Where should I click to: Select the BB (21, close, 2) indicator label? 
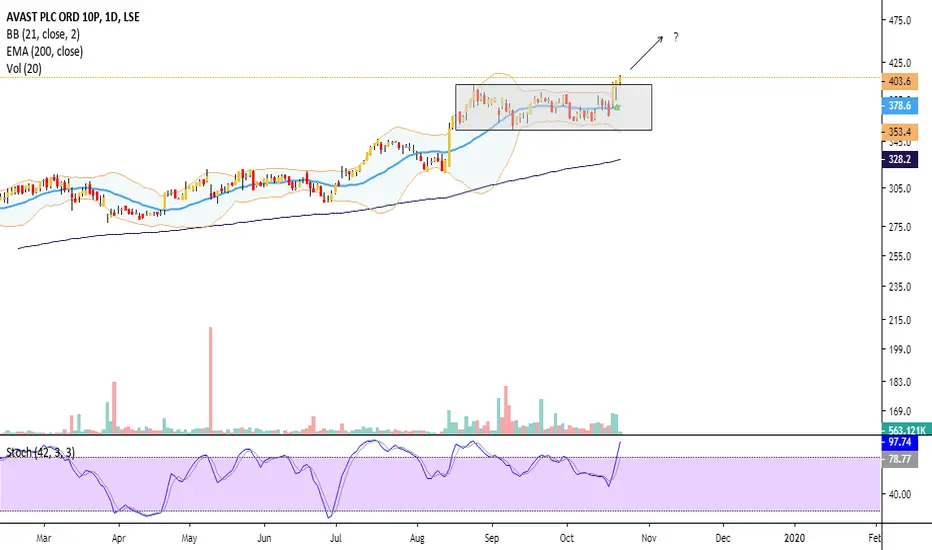coord(43,34)
